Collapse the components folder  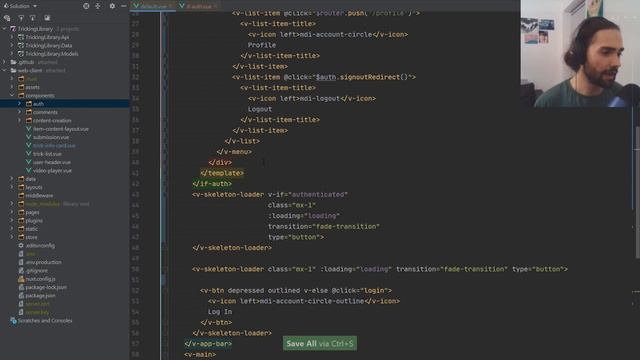[12, 95]
